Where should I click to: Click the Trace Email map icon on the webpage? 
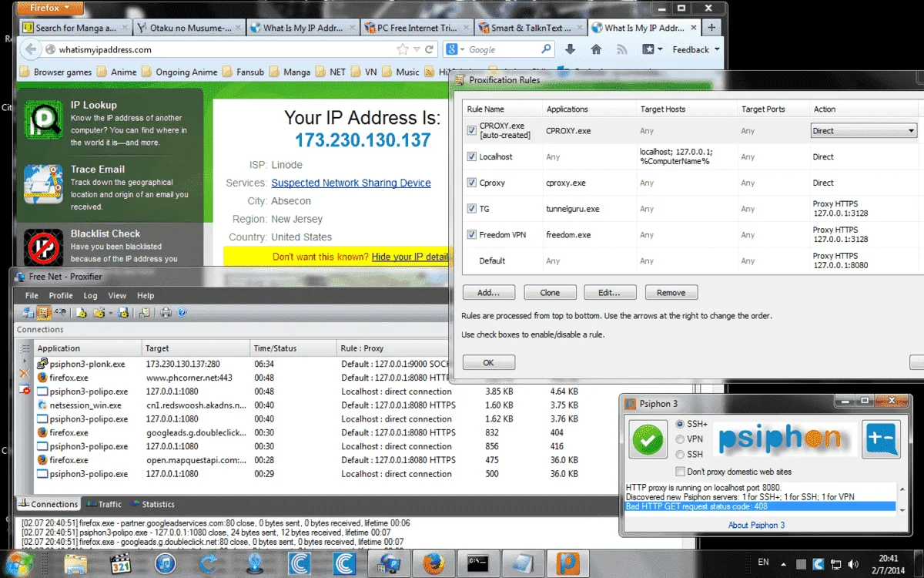(x=44, y=184)
